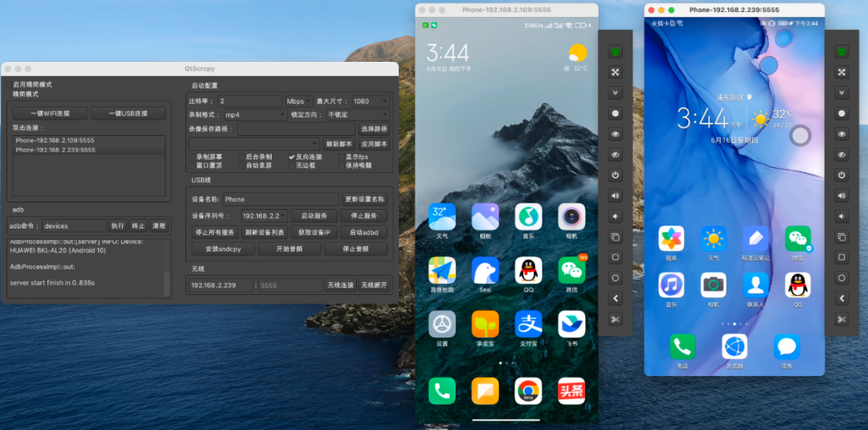Select Phone-192.168.2.109:5555 in device list

pyautogui.click(x=89, y=141)
